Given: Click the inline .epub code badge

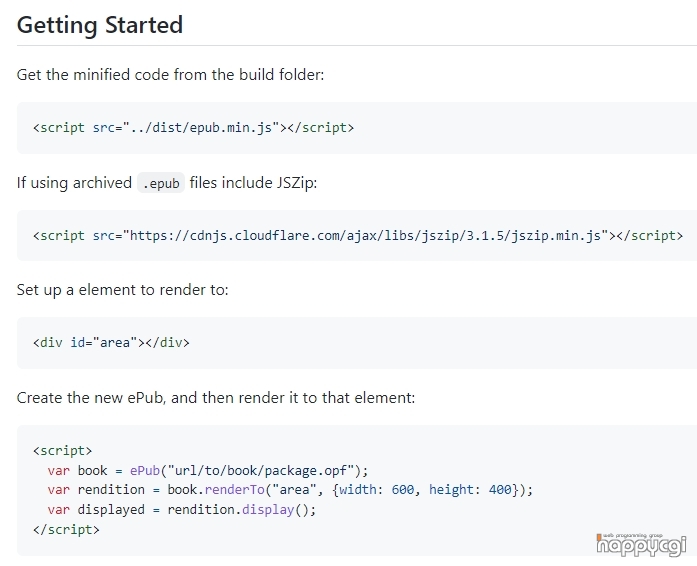Looking at the screenshot, I should [x=161, y=183].
